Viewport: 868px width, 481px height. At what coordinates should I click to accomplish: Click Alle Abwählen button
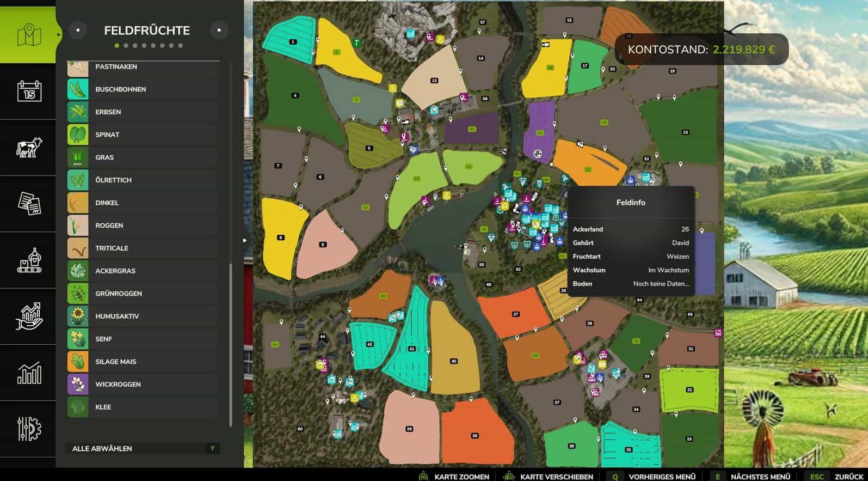pos(143,448)
